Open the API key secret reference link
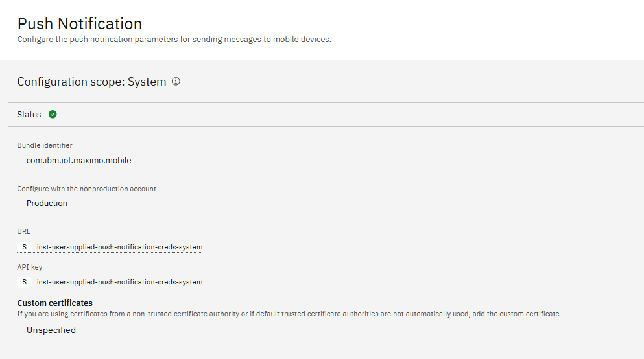The image size is (644, 359). click(x=119, y=282)
